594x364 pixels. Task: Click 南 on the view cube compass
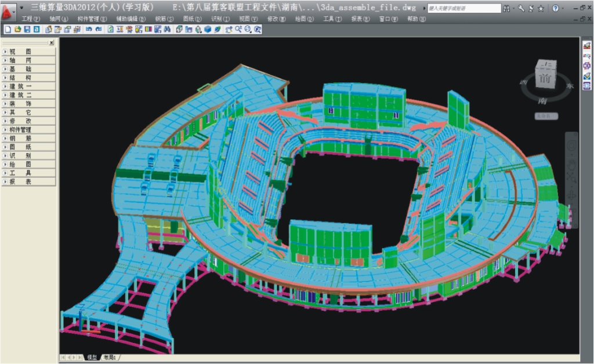coord(542,101)
